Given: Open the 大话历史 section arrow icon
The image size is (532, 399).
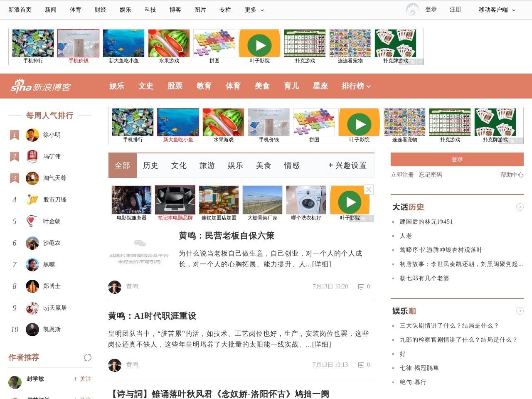Looking at the screenshot, I should click(520, 207).
